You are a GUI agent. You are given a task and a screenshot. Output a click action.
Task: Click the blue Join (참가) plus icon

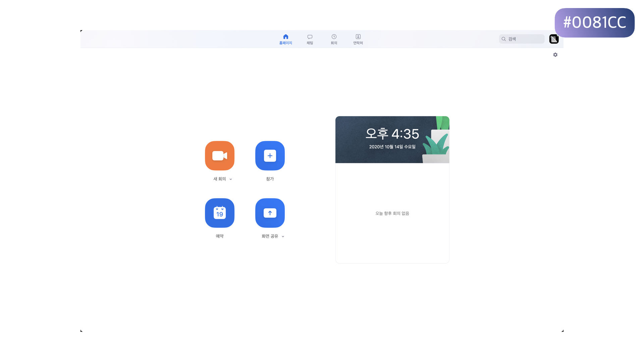[x=270, y=156]
